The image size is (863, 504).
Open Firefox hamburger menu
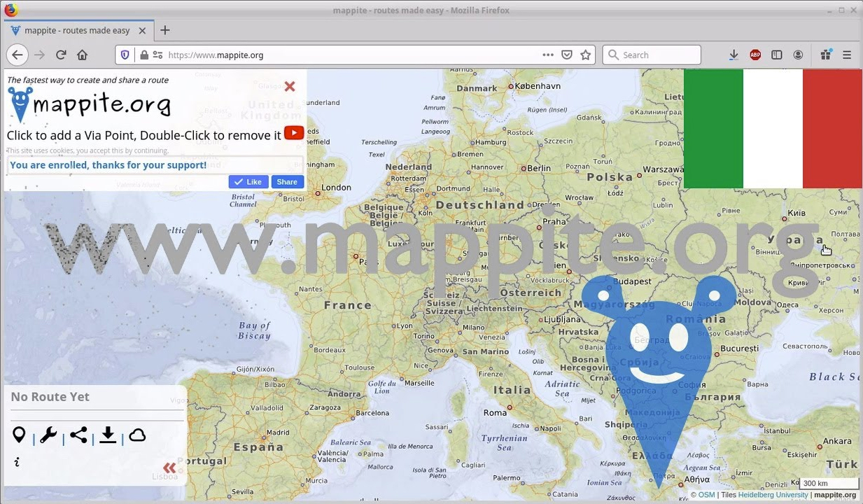point(847,55)
